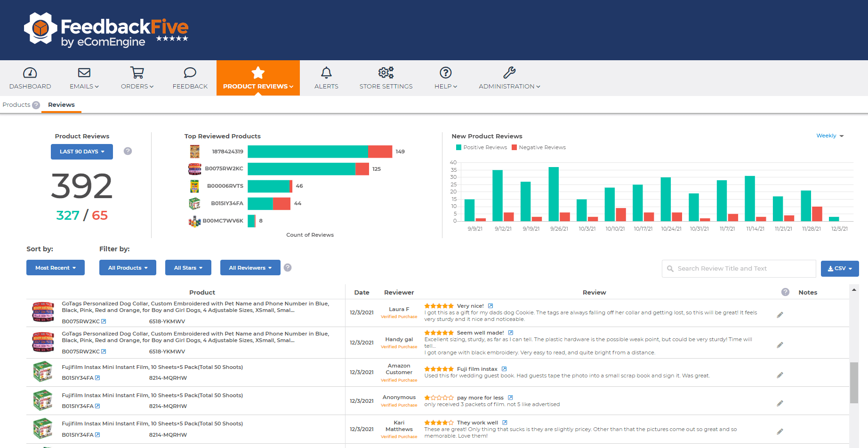Screen dimensions: 868x448
Task: Open Laura F's 'Very nice!' review link icon
Action: click(490, 306)
